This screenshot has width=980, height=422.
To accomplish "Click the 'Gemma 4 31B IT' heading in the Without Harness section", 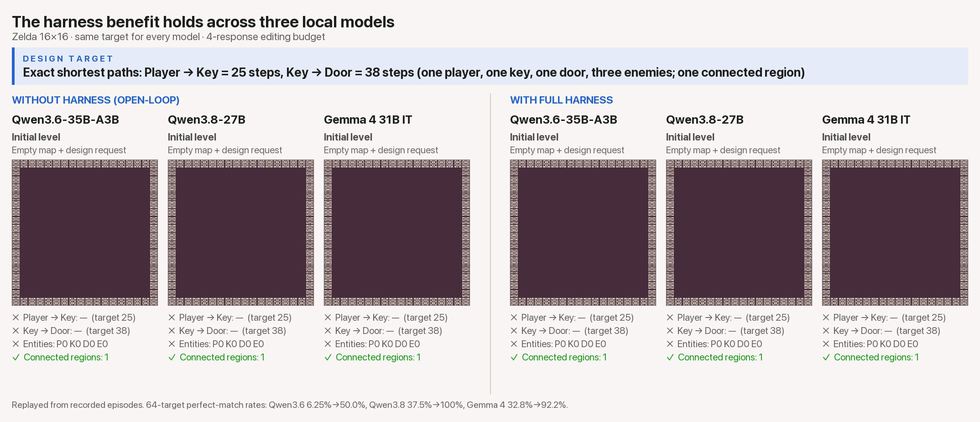I will pyautogui.click(x=368, y=120).
